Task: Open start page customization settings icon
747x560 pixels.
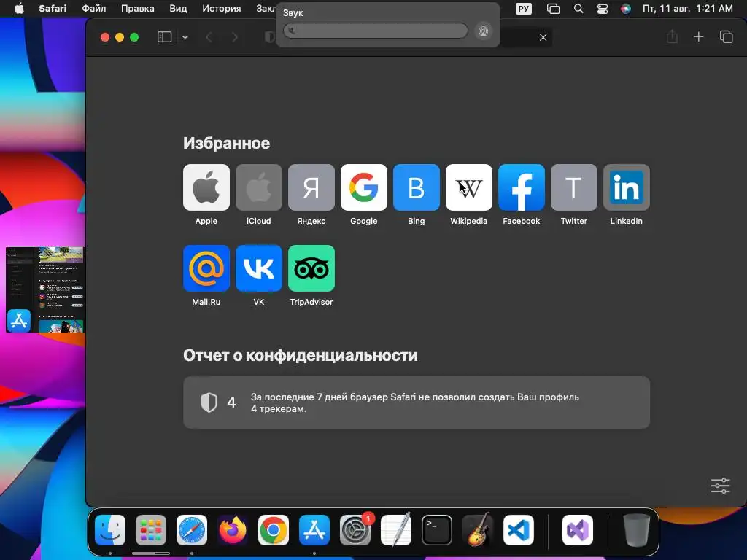Action: point(720,486)
